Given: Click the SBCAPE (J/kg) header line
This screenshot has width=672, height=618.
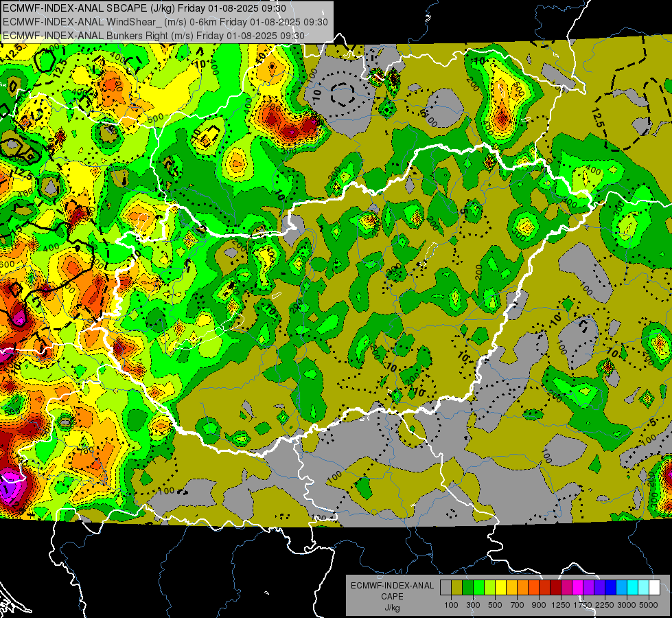Looking at the screenshot, I should [144, 8].
